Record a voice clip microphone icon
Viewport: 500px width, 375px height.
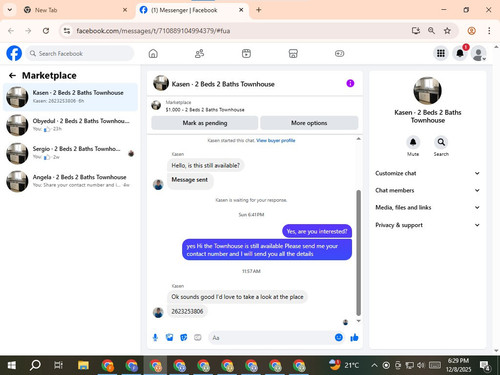tap(155, 338)
